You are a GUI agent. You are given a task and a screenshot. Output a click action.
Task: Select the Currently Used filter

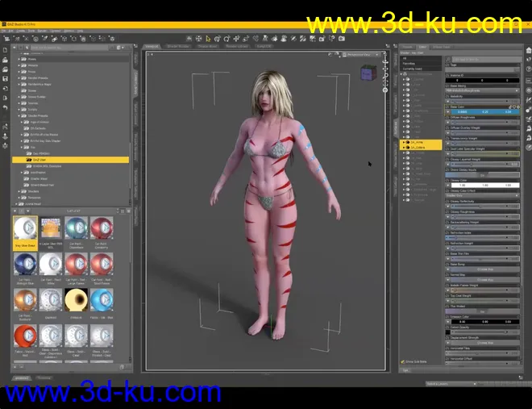[x=413, y=70]
